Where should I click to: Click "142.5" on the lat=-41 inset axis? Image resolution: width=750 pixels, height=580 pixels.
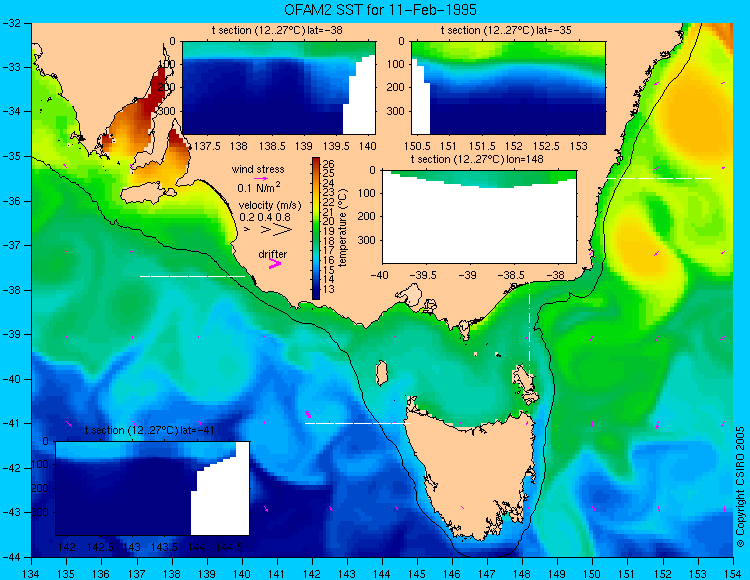pos(100,547)
